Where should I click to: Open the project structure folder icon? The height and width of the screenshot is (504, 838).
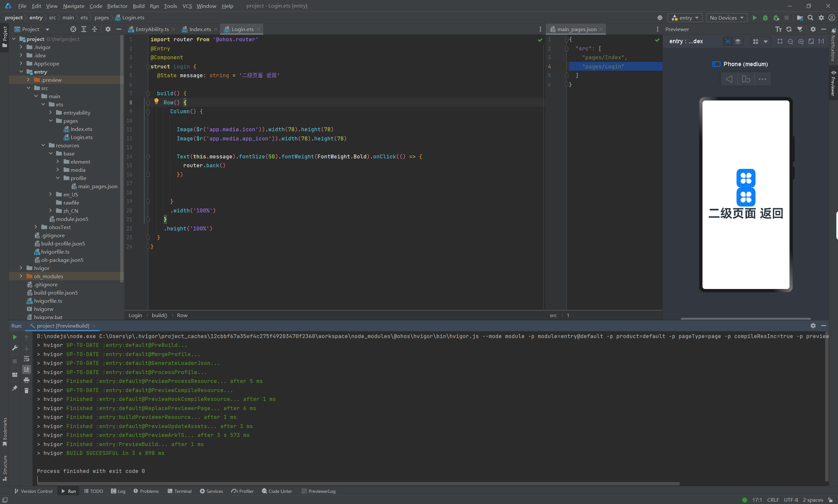(800, 18)
